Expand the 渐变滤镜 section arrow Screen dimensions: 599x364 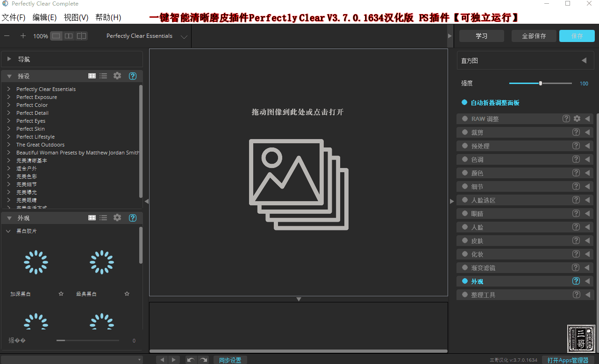tap(587, 267)
